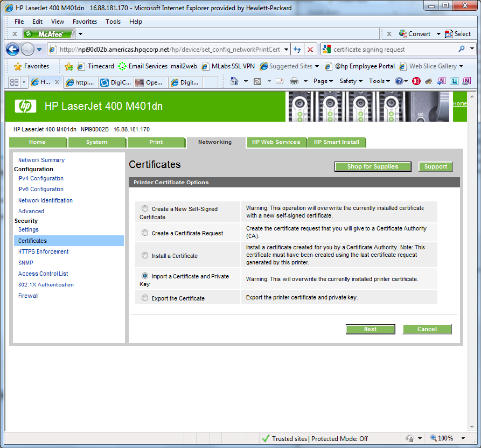Image resolution: width=481 pixels, height=448 pixels.
Task: Open the Safety dropdown menu
Action: 351,81
